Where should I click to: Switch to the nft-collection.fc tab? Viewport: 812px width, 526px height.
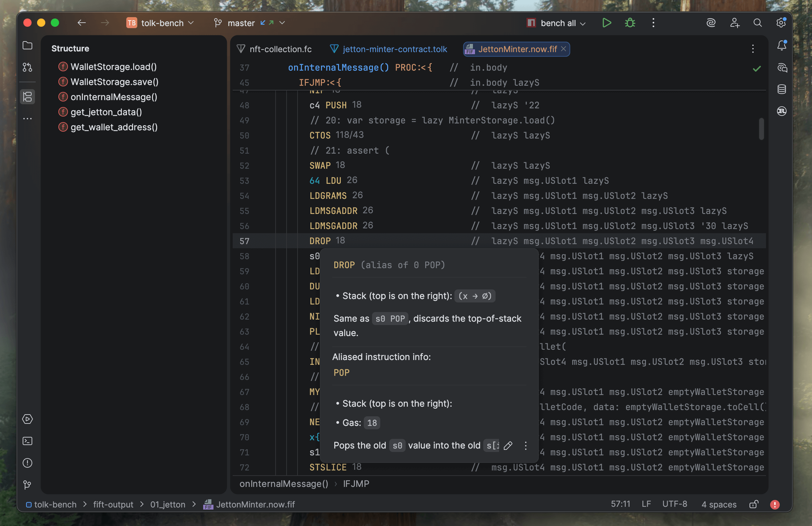(280, 49)
